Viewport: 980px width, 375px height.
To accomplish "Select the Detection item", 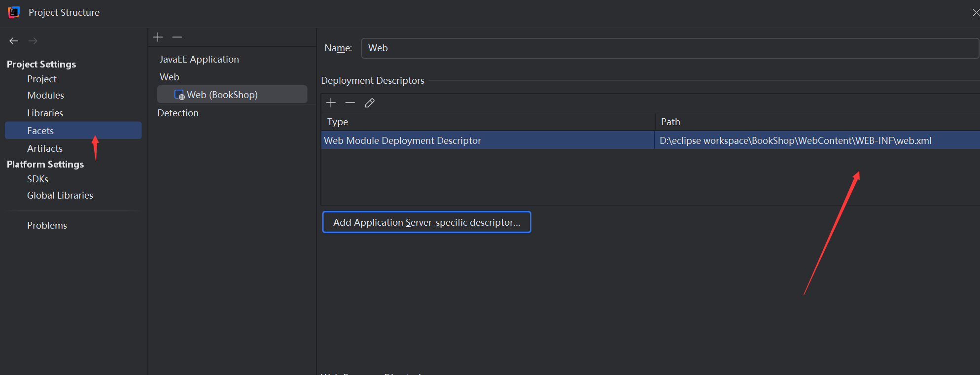I will (178, 113).
